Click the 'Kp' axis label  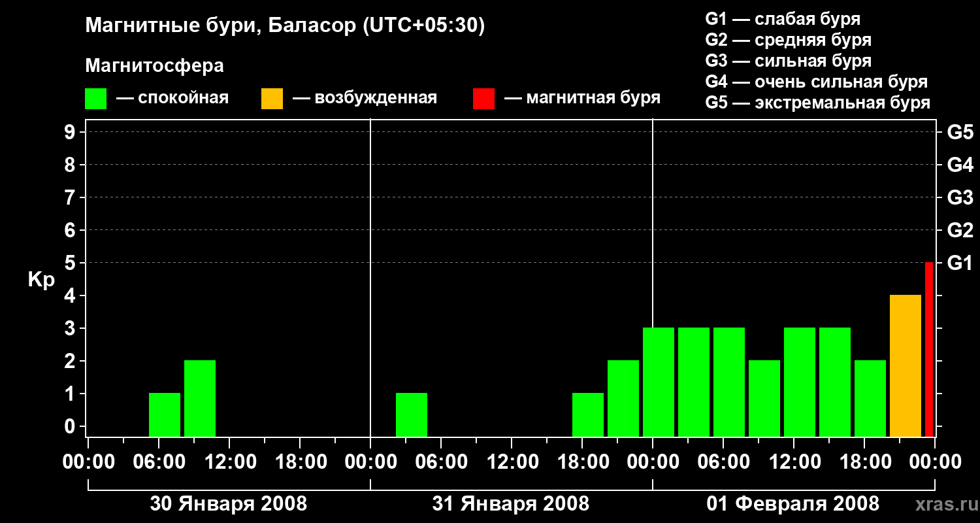41,280
